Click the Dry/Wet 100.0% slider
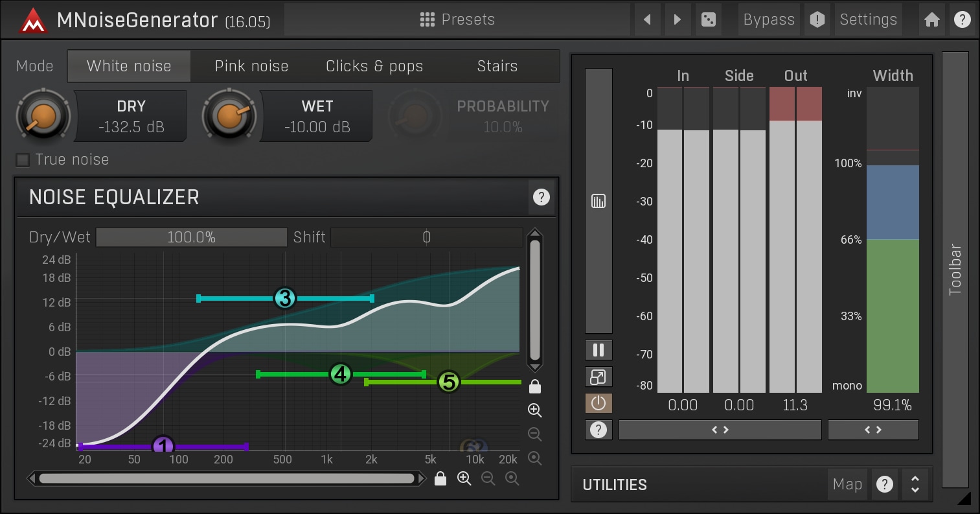Image resolution: width=980 pixels, height=514 pixels. tap(192, 237)
